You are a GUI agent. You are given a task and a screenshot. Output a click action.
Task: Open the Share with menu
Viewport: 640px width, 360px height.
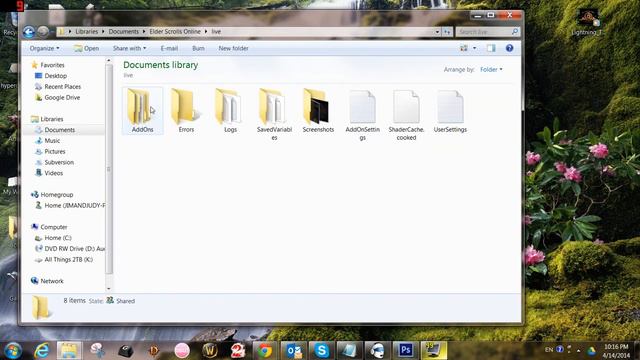[x=129, y=48]
